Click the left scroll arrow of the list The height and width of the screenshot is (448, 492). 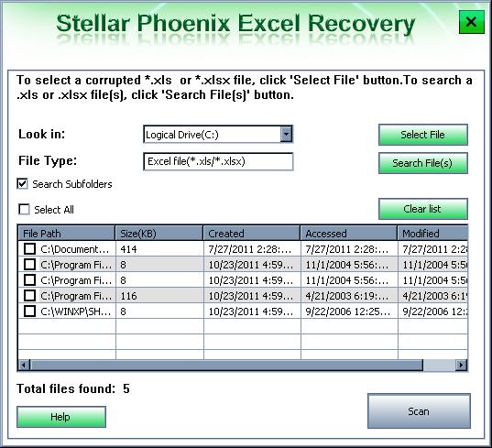point(24,365)
